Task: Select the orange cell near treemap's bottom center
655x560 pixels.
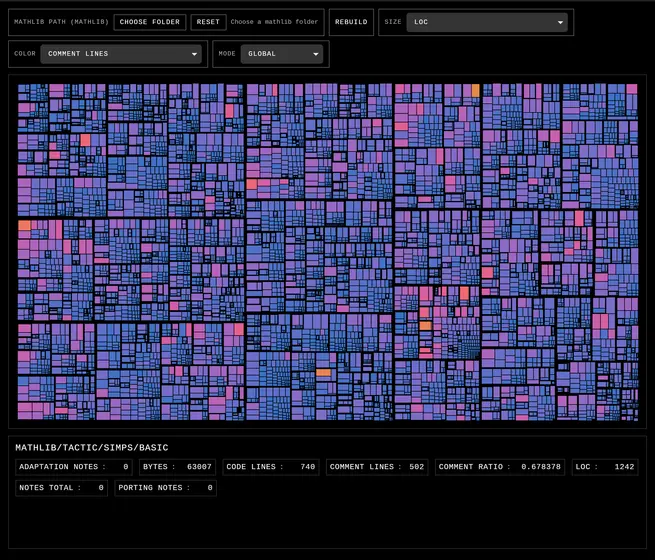Action: click(323, 372)
